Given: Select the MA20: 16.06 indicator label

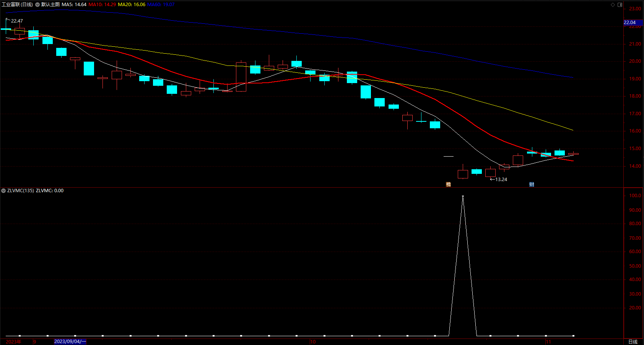Looking at the screenshot, I should coord(132,5).
